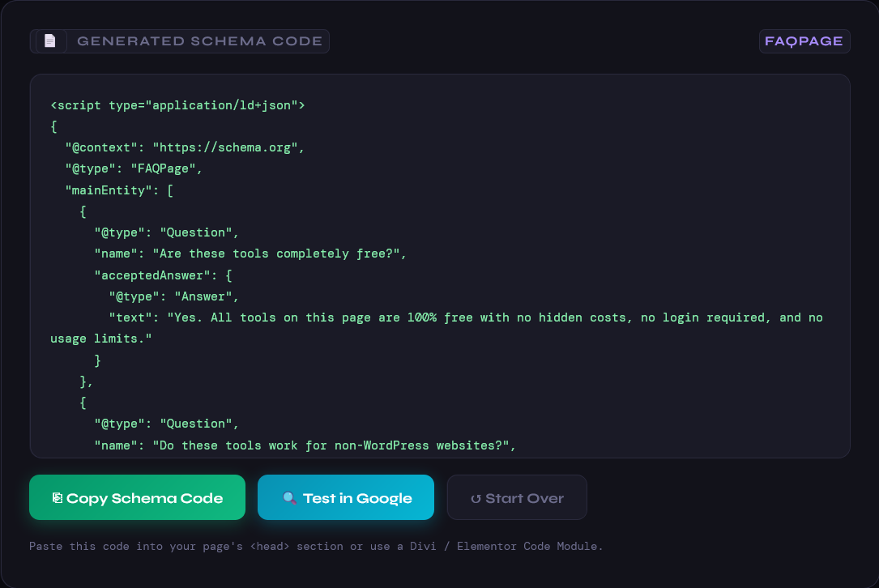This screenshot has height=588, width=879.
Task: Click the name line 'Are these tools completely free?'
Action: coord(250,254)
